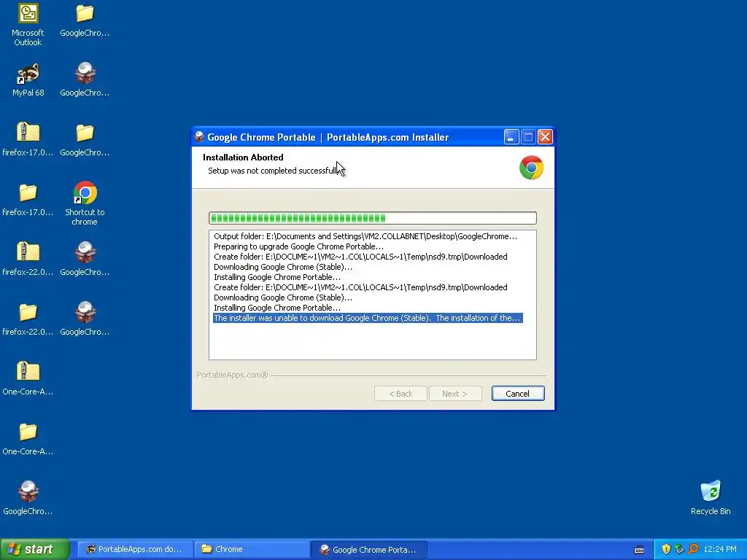Screen dimensions: 747x560
Task: Close the installer window with the red X
Action: coord(545,137)
